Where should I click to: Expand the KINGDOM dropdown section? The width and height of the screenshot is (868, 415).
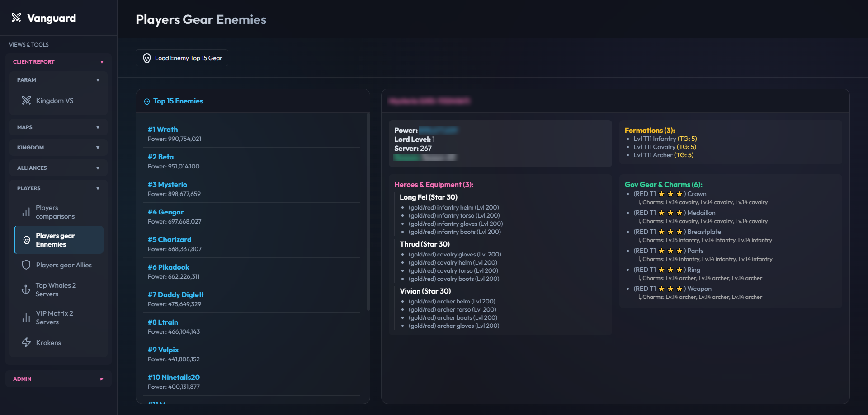tap(98, 148)
